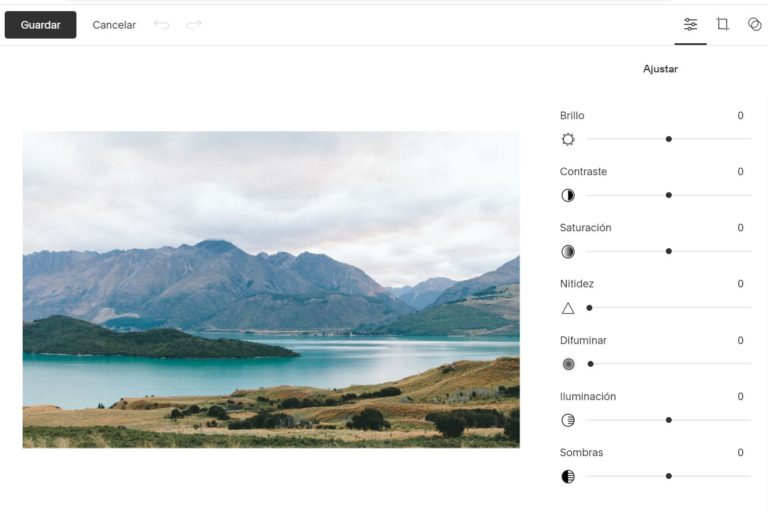The height and width of the screenshot is (514, 768).
Task: Click the Sombras value 0
Action: coord(741,452)
